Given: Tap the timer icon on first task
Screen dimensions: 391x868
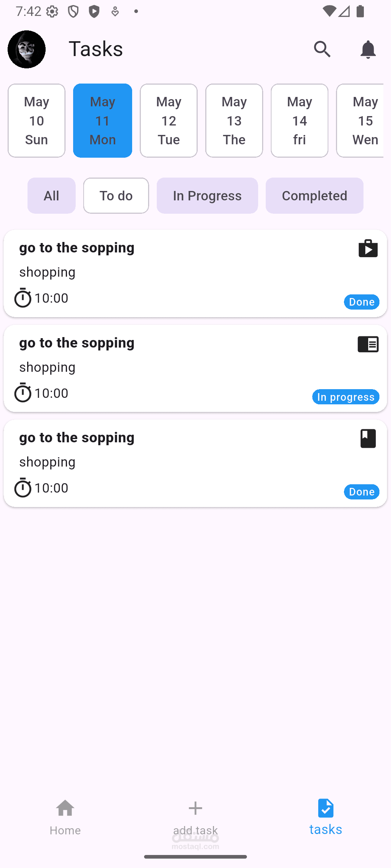Looking at the screenshot, I should click(22, 298).
